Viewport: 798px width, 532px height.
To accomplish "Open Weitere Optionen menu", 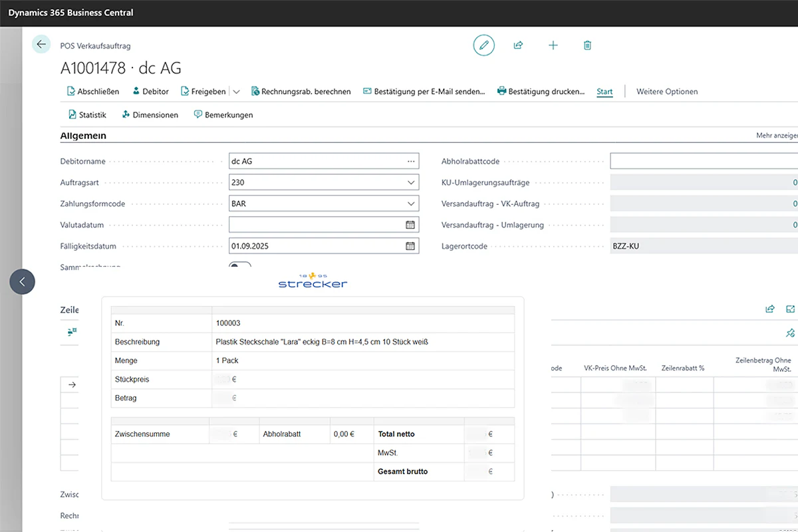I will point(667,92).
